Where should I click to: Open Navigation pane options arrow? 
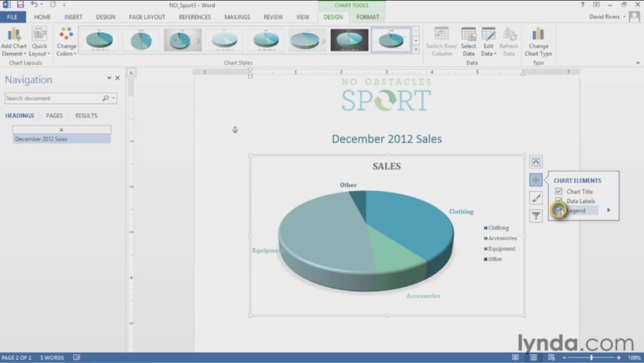tap(109, 78)
